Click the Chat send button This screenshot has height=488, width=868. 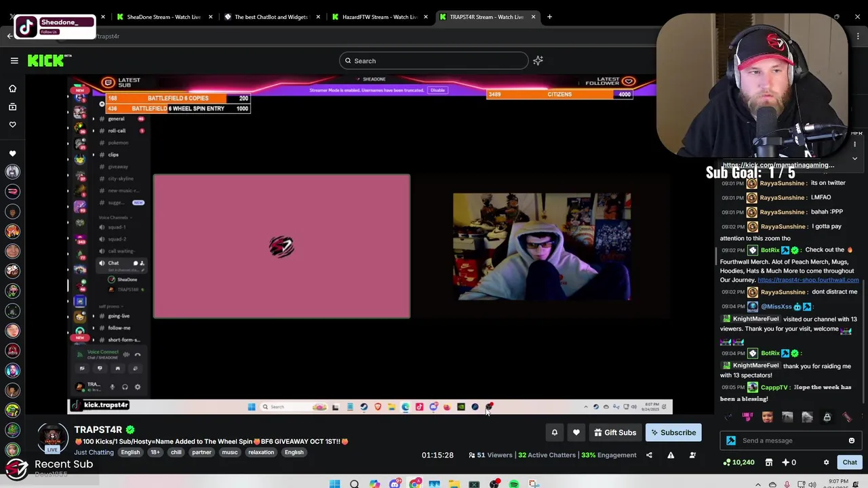point(850,462)
